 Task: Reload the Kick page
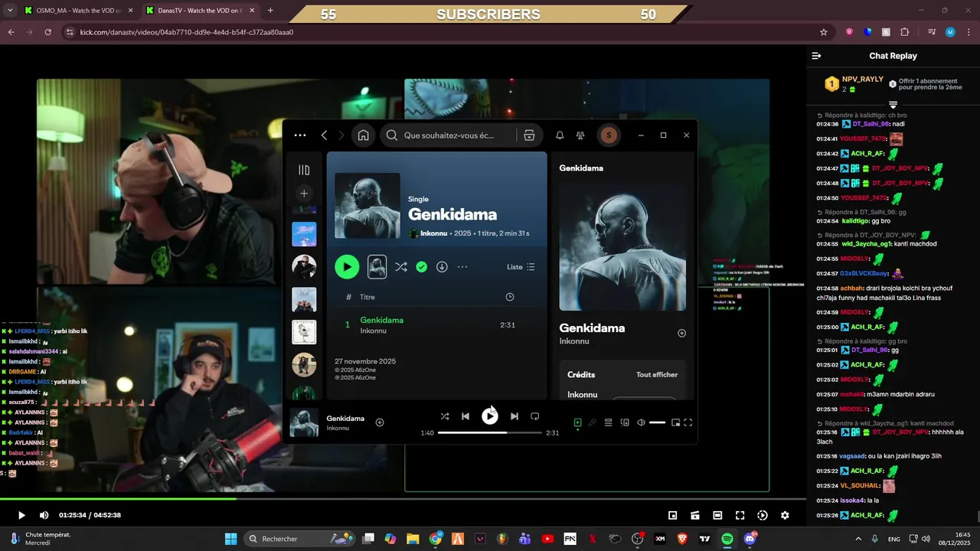[x=47, y=32]
